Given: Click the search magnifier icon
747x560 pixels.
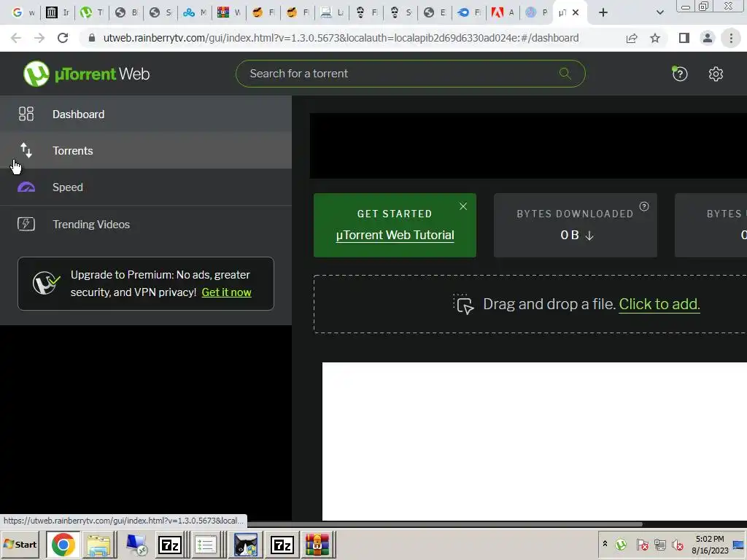Looking at the screenshot, I should (565, 74).
